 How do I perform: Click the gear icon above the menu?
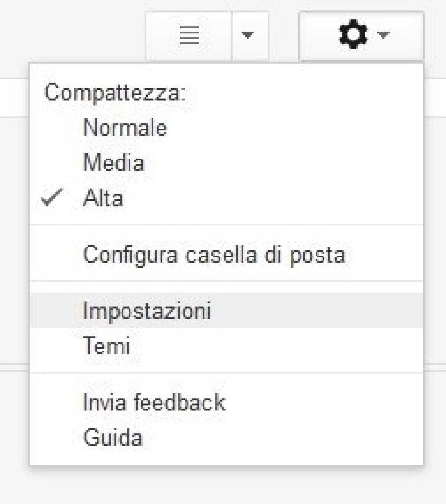tap(352, 35)
